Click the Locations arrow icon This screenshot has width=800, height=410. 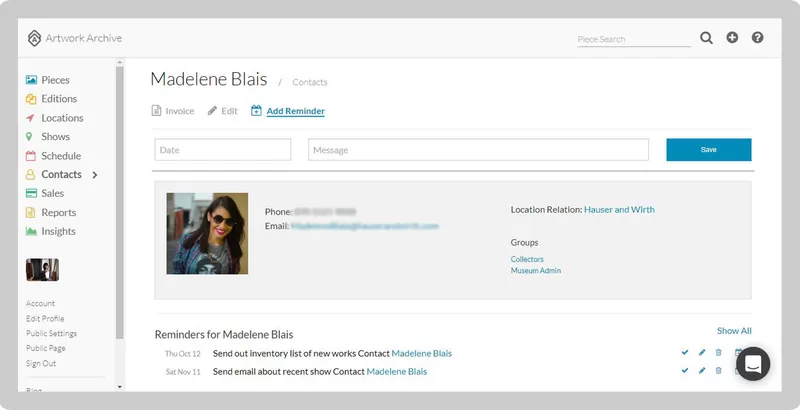(31, 118)
